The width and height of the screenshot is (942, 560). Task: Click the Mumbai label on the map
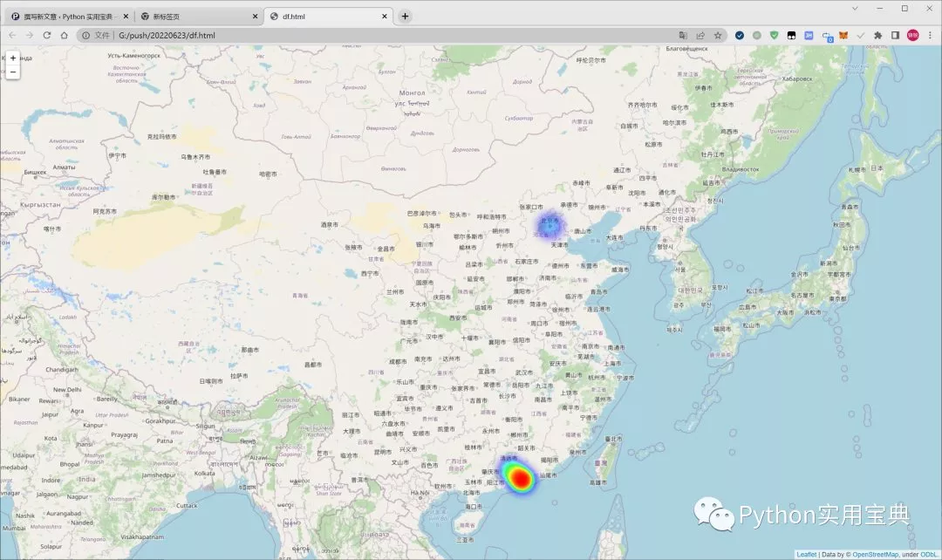[14, 528]
